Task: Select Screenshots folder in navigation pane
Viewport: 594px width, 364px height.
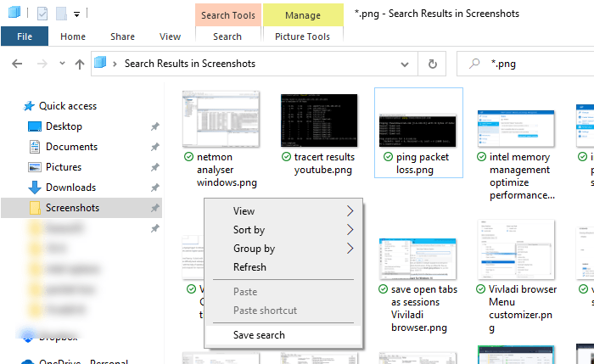Action: (81, 208)
